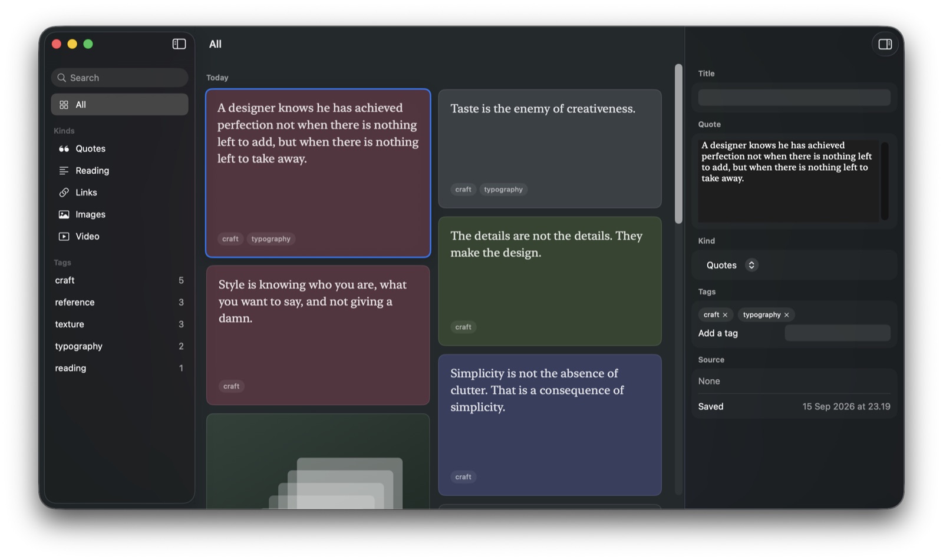
Task: Click the Reading lines icon
Action: (64, 171)
